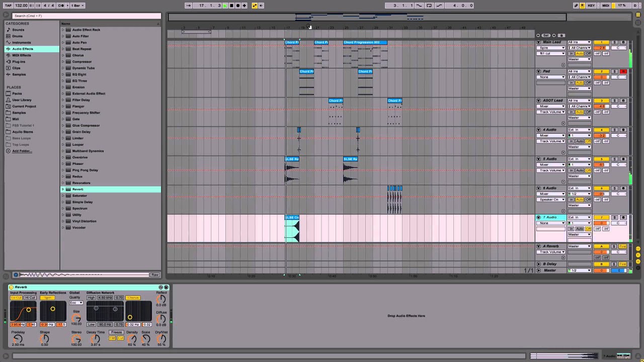Select Instruments category in browser
This screenshot has width=644, height=362.
(x=21, y=43)
